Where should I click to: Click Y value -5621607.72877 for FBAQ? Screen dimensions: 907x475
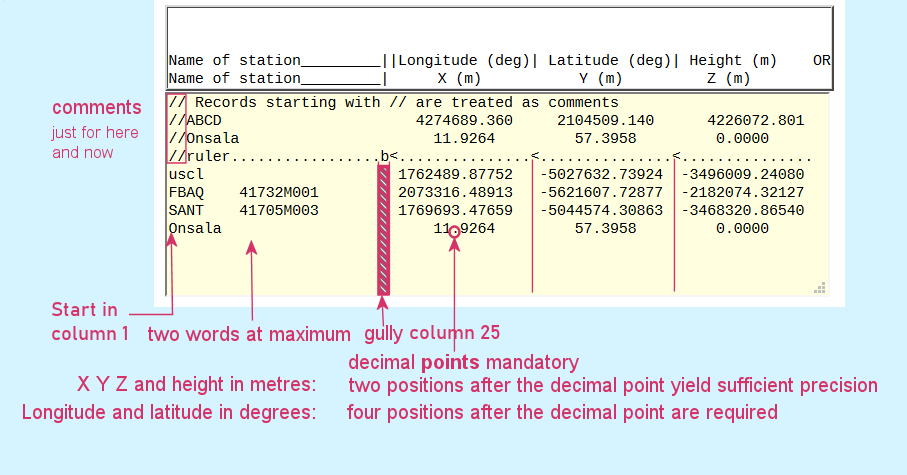click(601, 192)
